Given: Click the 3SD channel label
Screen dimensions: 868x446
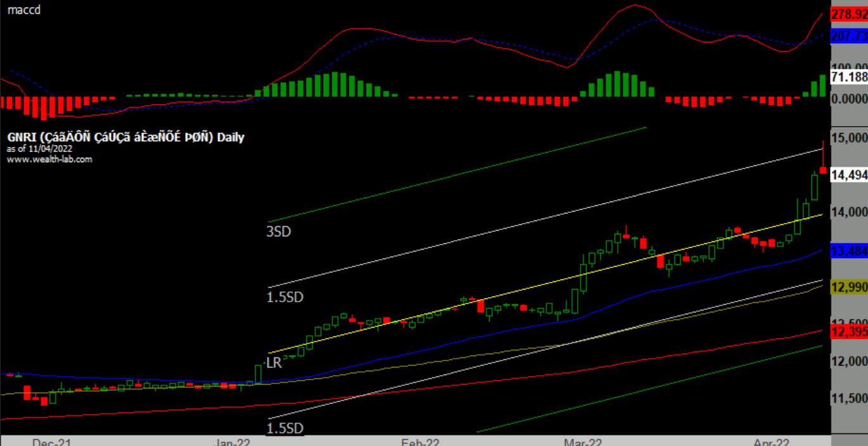Looking at the screenshot, I should coord(278,231).
